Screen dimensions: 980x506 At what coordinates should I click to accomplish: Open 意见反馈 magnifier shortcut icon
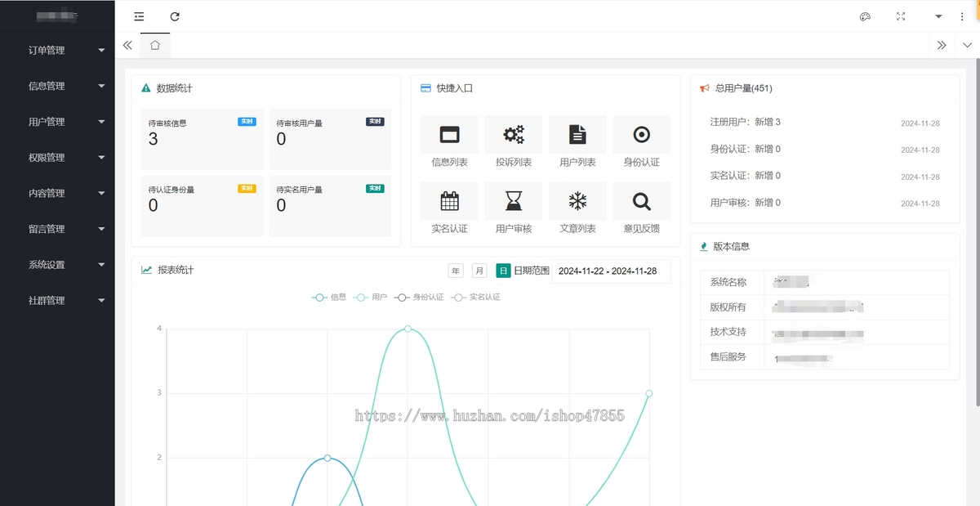coord(642,201)
